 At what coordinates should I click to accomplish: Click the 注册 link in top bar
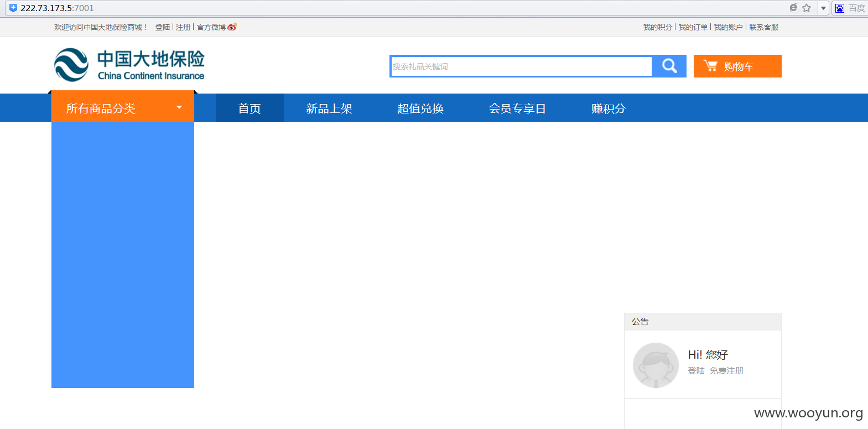click(x=183, y=27)
